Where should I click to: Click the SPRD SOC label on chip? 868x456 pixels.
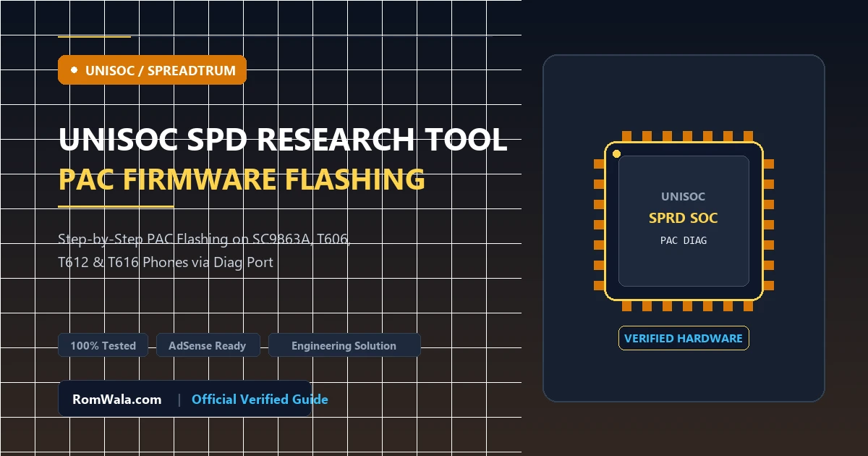[x=684, y=218]
